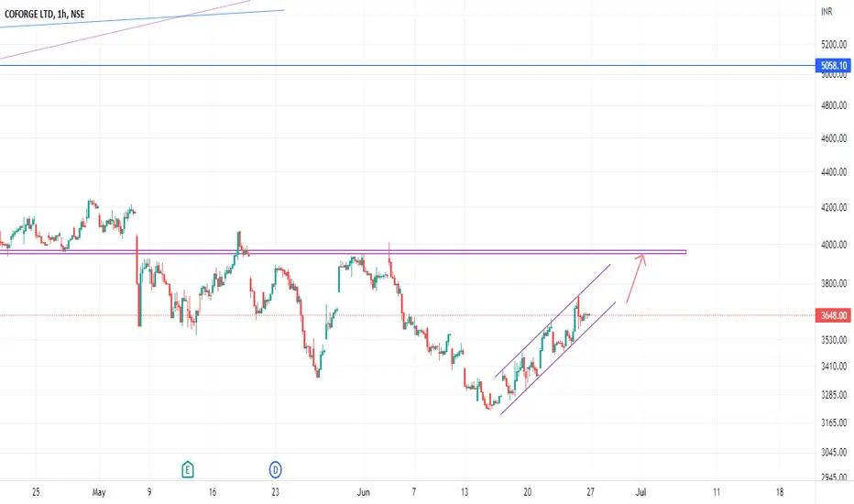Click the 5200.00 price axis label
This screenshot has height=504, width=854.
point(834,44)
